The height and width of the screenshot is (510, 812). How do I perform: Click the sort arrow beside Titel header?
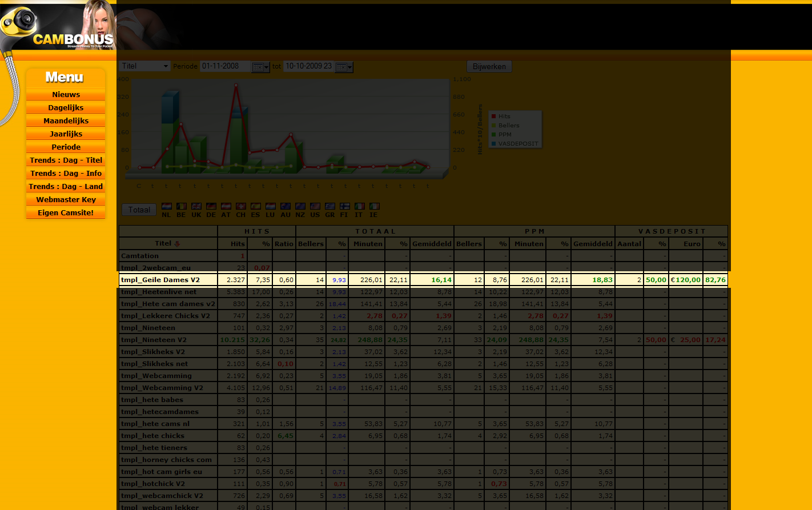tap(177, 244)
